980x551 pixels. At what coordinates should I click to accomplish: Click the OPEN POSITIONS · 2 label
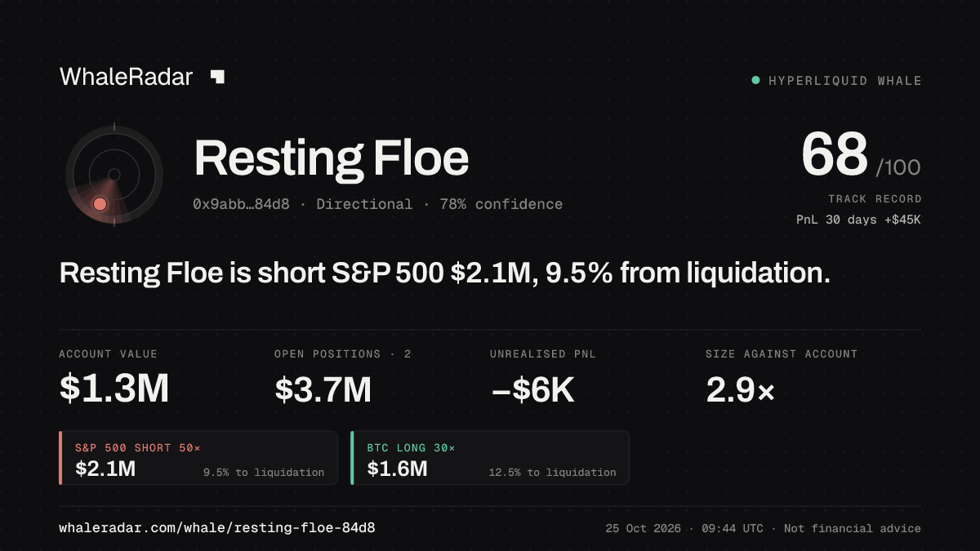point(343,354)
